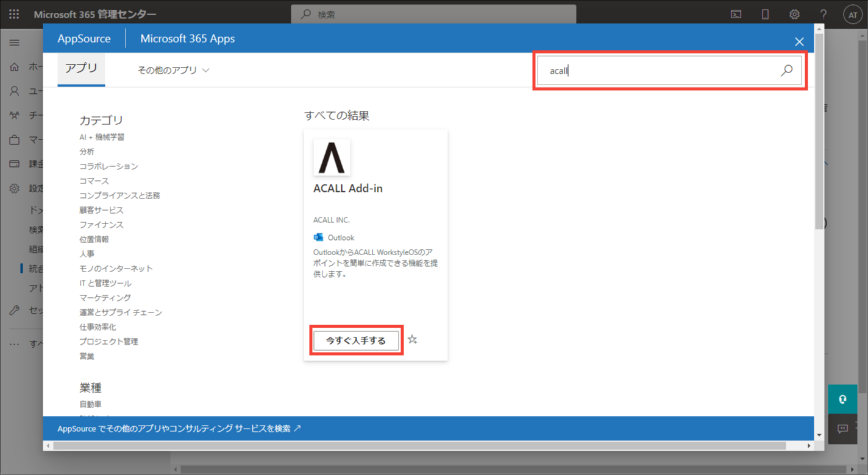Close the AppSource dialog
This screenshot has width=868, height=475.
(799, 41)
